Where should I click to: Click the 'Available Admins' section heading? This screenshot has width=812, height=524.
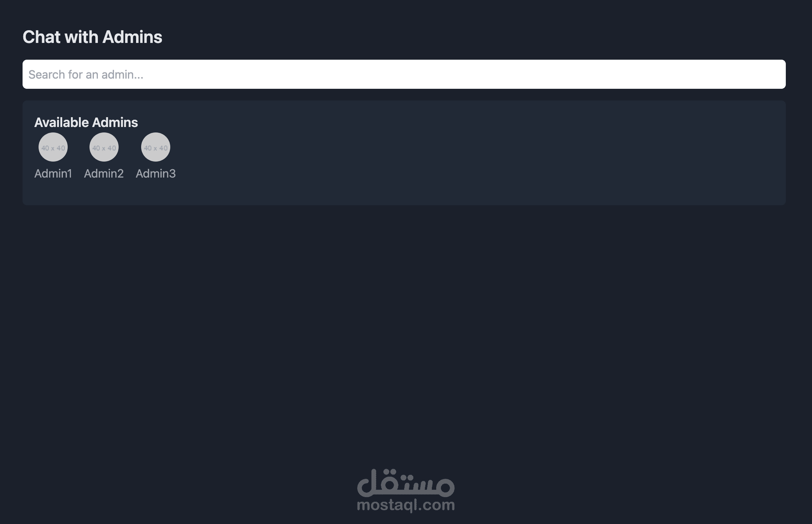(x=86, y=123)
